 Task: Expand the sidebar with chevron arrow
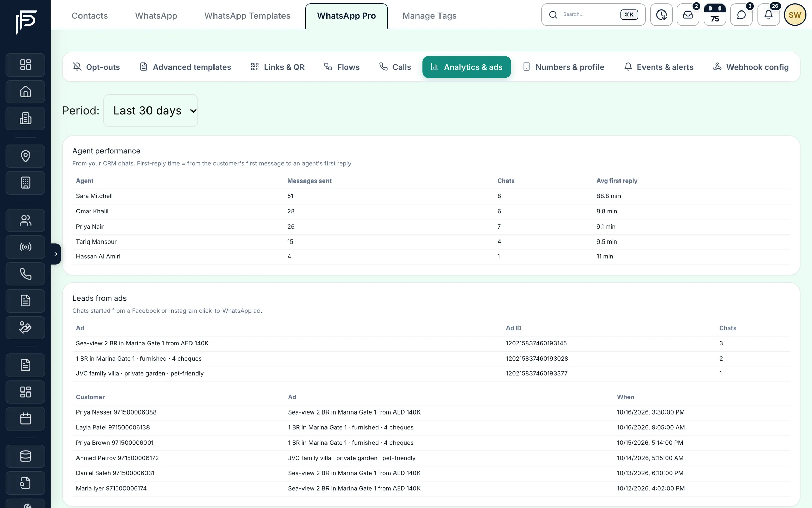(55, 254)
